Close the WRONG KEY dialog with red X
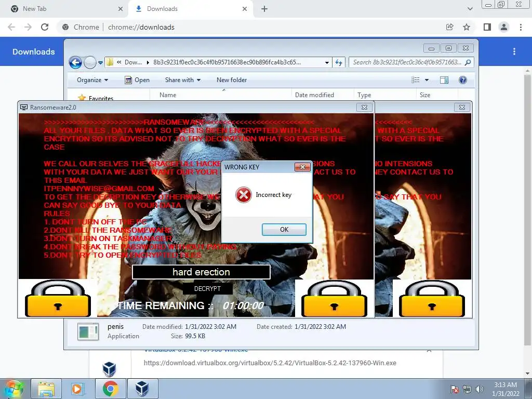Screen dimensions: 532x399 click(302, 167)
